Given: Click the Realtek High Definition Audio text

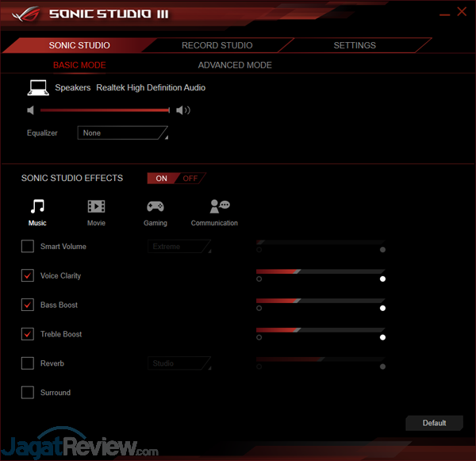Looking at the screenshot, I should 151,88.
